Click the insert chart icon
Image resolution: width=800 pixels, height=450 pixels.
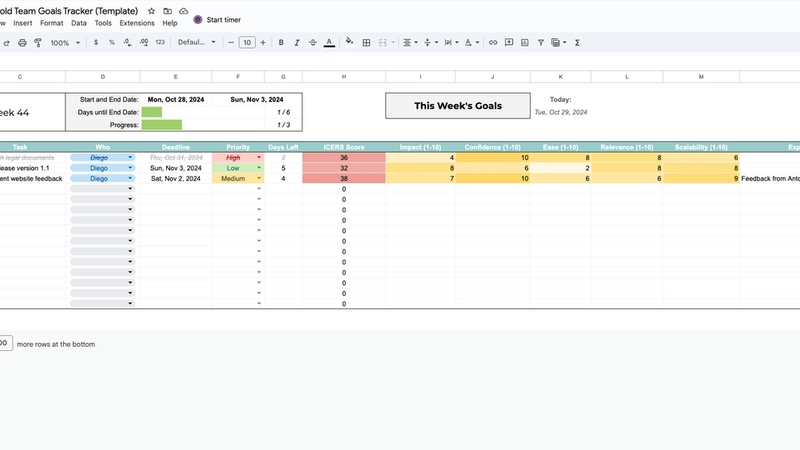[524, 43]
